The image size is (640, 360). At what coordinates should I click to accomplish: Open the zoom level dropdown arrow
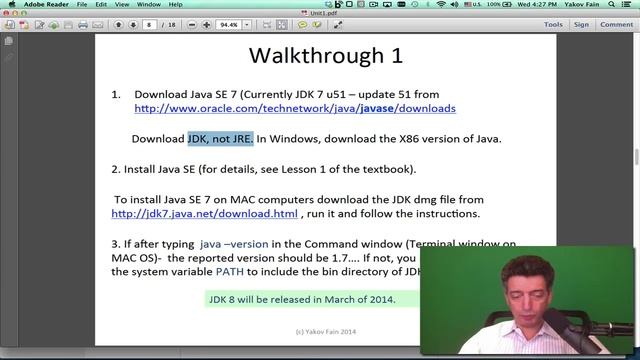click(x=247, y=25)
